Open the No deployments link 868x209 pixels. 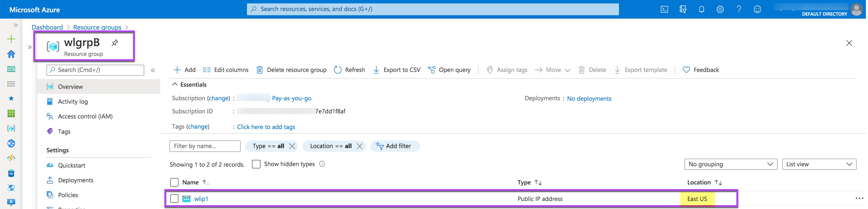589,98
